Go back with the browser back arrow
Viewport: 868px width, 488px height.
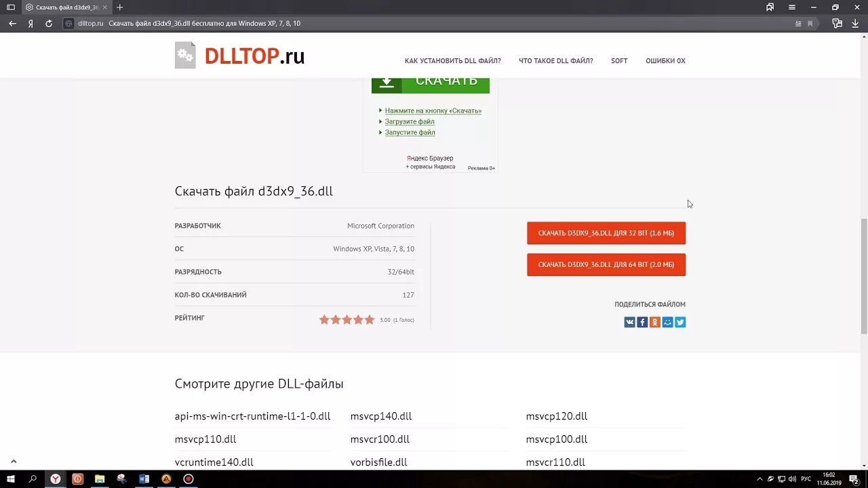tap(13, 23)
